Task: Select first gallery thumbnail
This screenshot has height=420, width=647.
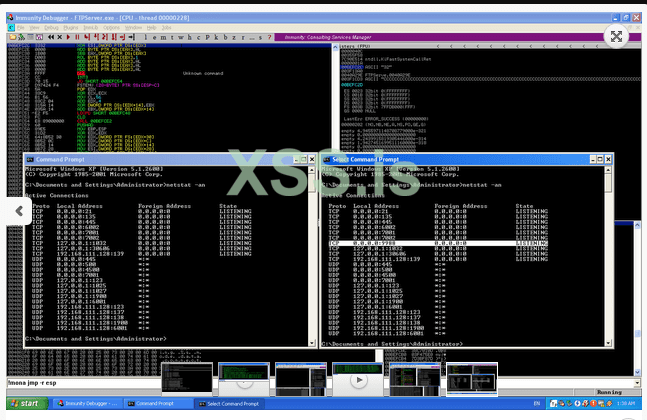Action: click(x=187, y=378)
